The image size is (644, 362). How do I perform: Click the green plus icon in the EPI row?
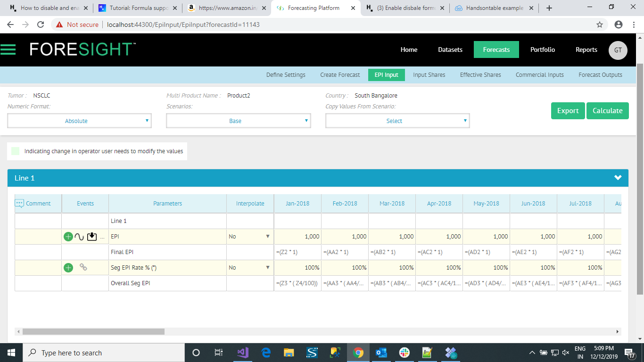coord(68,237)
